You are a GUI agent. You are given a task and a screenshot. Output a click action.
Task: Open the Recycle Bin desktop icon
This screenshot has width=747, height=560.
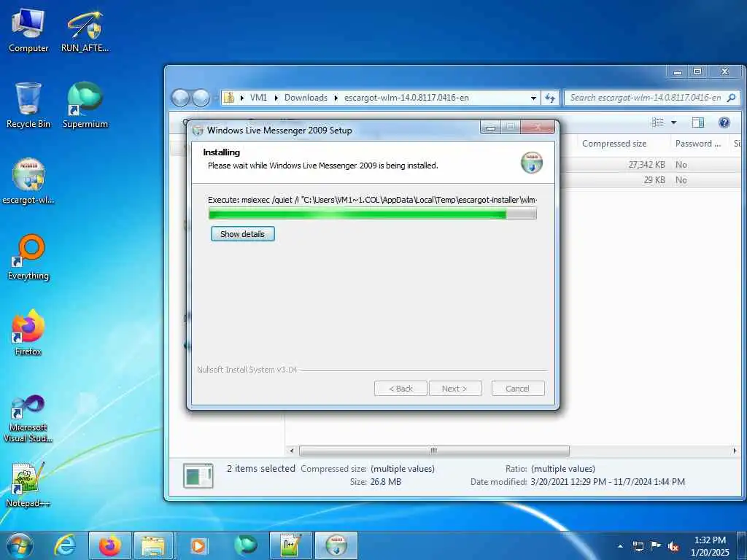click(x=28, y=106)
